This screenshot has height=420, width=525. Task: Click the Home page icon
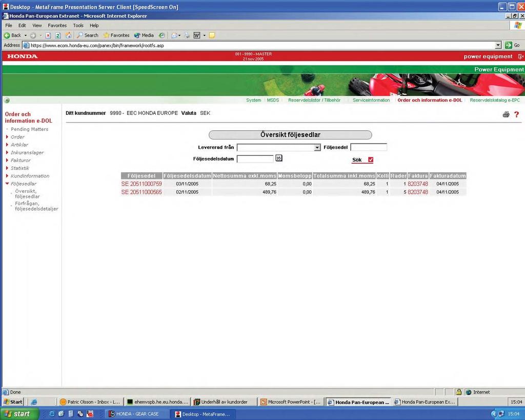(x=68, y=35)
